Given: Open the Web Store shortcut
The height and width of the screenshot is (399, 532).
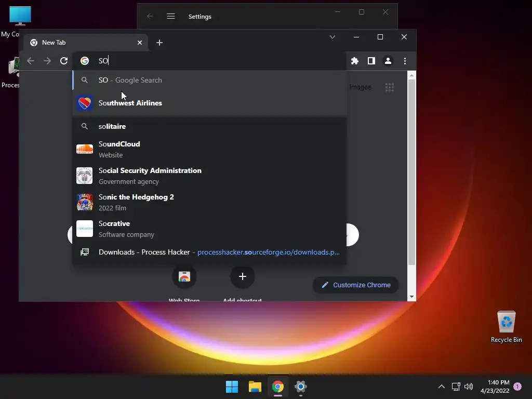Looking at the screenshot, I should [x=184, y=276].
